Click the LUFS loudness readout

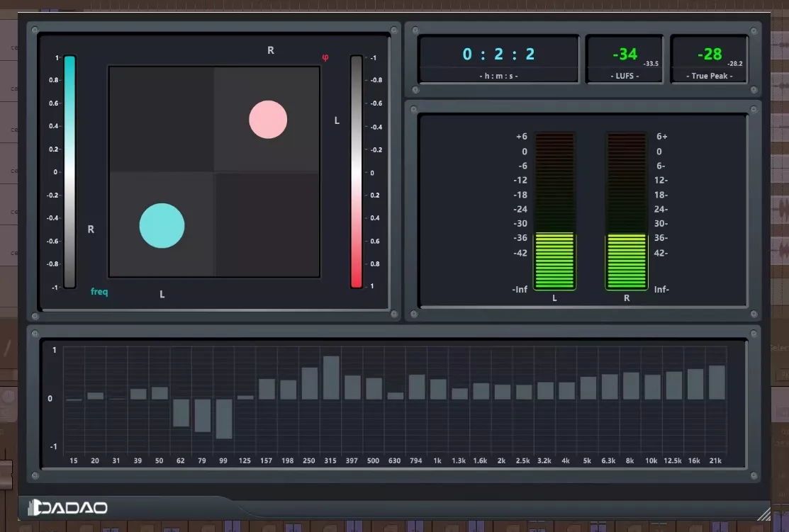pos(625,59)
